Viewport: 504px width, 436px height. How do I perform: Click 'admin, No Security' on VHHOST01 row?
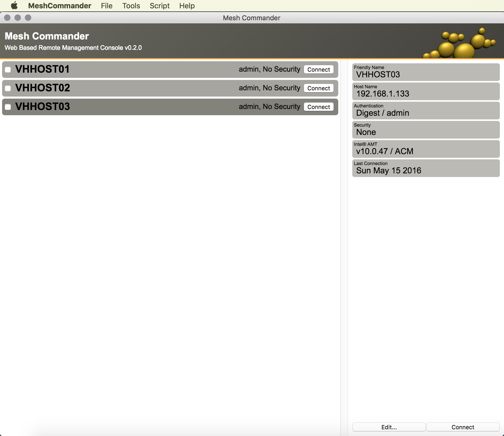point(269,69)
